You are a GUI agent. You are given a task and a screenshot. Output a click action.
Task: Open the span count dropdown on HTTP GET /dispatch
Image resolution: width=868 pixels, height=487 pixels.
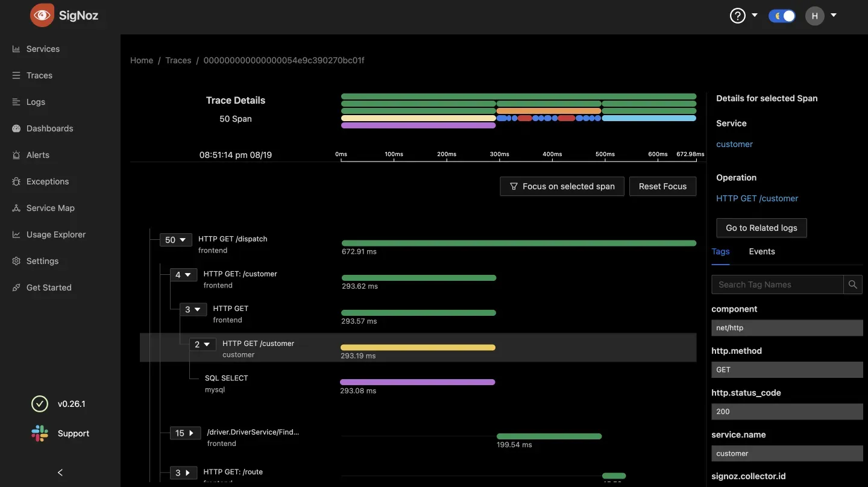(175, 239)
